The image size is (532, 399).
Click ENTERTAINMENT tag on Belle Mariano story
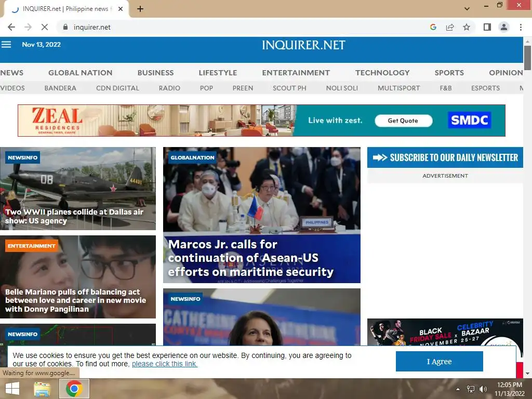(x=31, y=246)
